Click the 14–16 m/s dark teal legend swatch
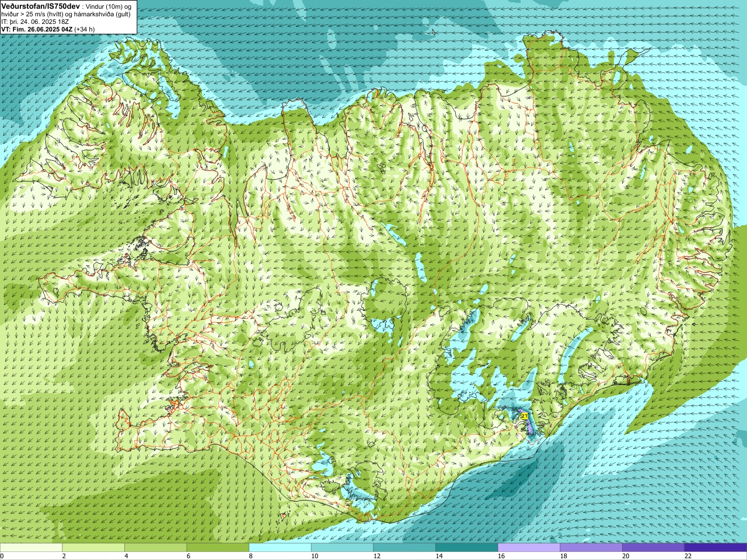This screenshot has height=560, width=747. [467, 548]
